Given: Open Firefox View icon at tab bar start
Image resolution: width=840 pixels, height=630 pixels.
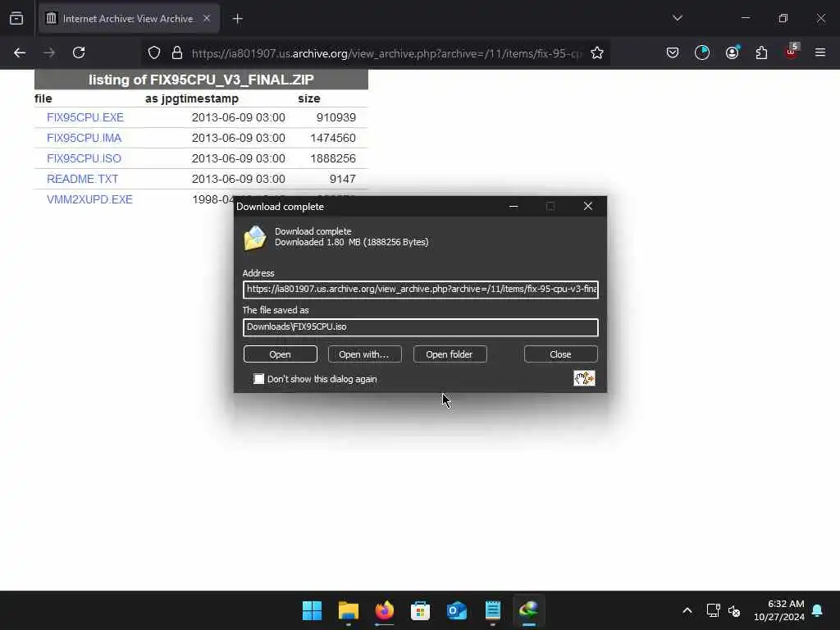Looking at the screenshot, I should (16, 19).
